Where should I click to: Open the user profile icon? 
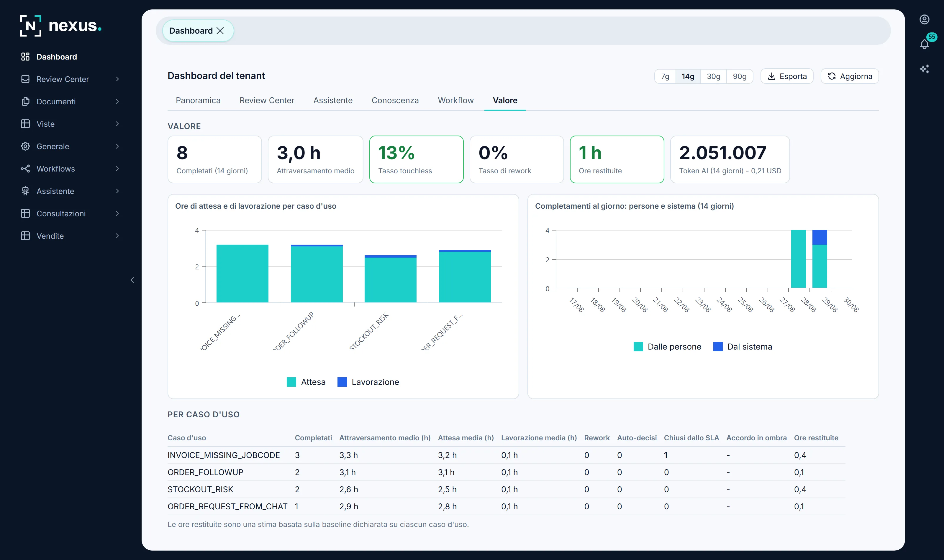pyautogui.click(x=924, y=19)
